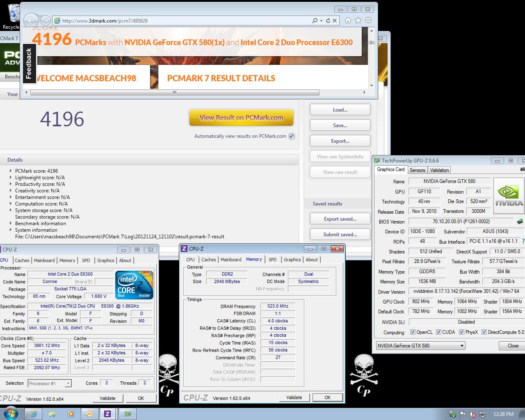Click Submit saved... button

coord(340,235)
